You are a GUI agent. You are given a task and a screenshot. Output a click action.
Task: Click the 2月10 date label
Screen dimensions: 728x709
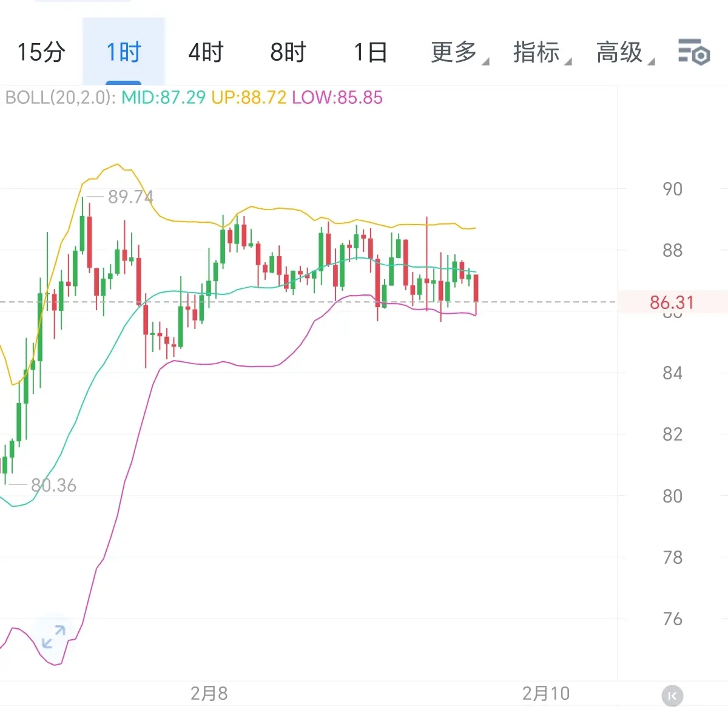pos(546,693)
